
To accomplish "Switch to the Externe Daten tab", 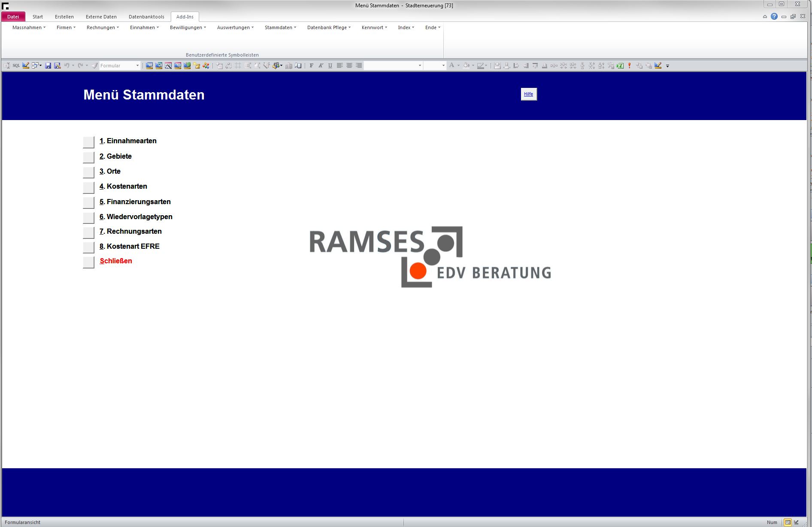I will (x=101, y=17).
